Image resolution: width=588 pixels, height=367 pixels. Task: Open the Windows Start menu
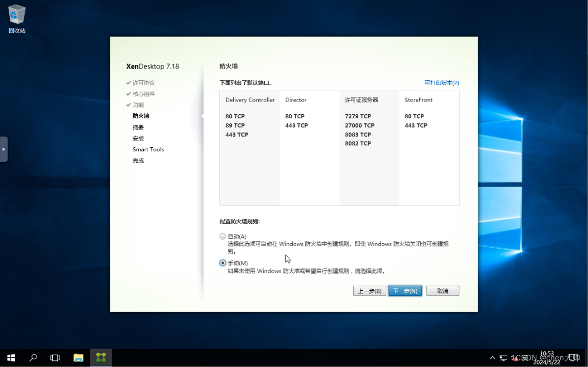coord(11,358)
